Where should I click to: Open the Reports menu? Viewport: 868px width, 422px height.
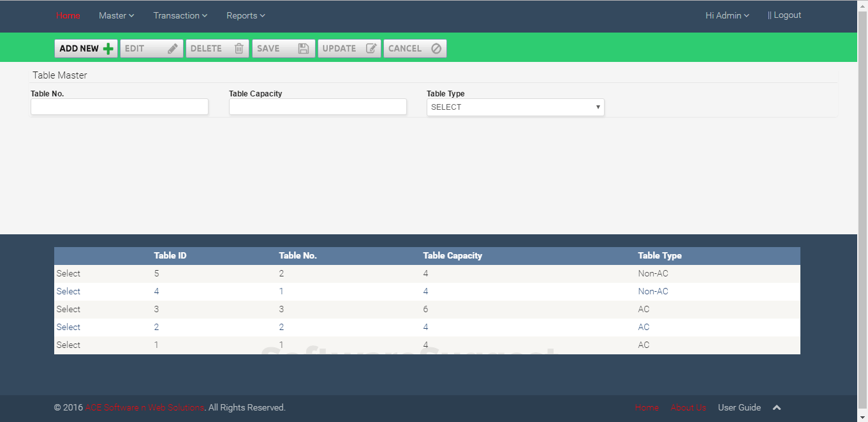tap(245, 15)
